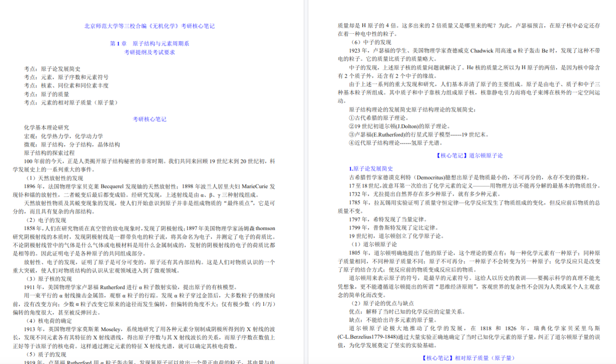Select the line 考点：元素、原子序数和元素符号
Image resolution: width=616 pixels, height=364 pixels.
66,77
